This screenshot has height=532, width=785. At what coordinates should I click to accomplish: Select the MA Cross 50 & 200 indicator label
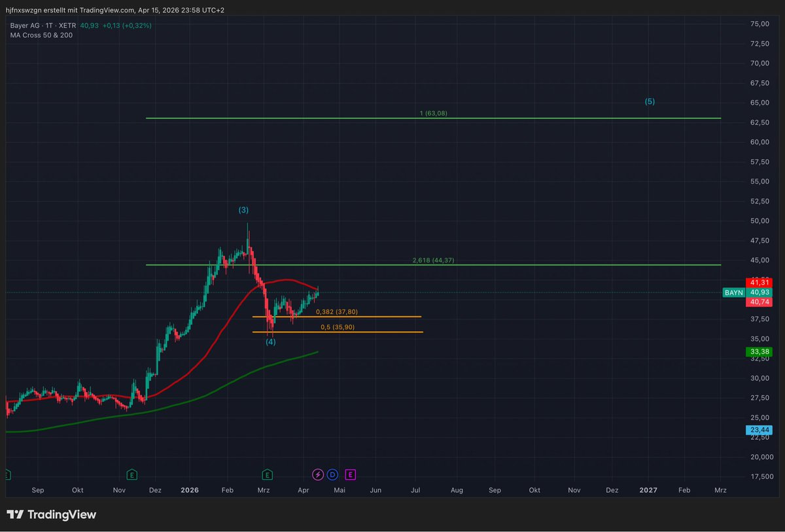[41, 35]
